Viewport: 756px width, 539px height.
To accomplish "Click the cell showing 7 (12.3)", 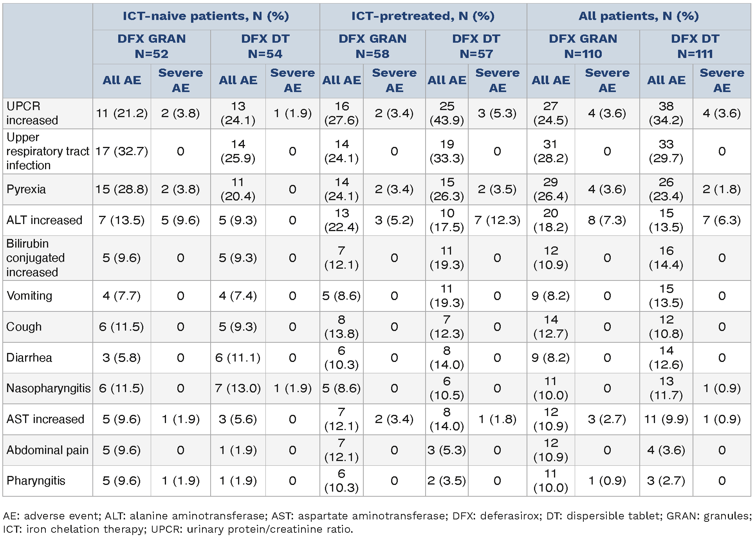I will tap(497, 220).
